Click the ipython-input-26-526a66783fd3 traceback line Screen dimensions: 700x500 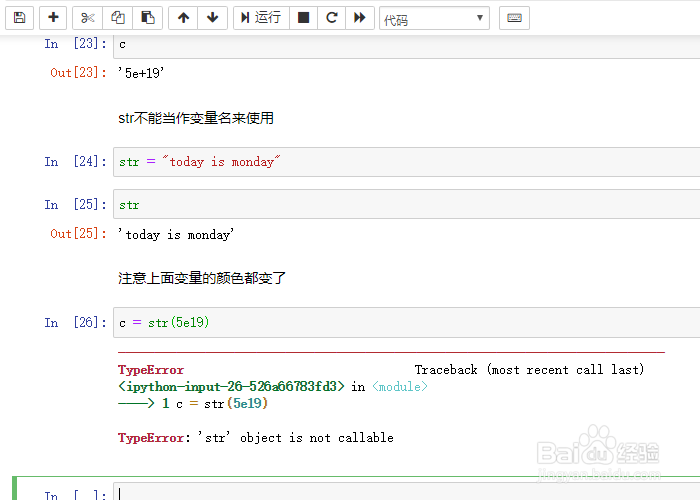point(231,387)
